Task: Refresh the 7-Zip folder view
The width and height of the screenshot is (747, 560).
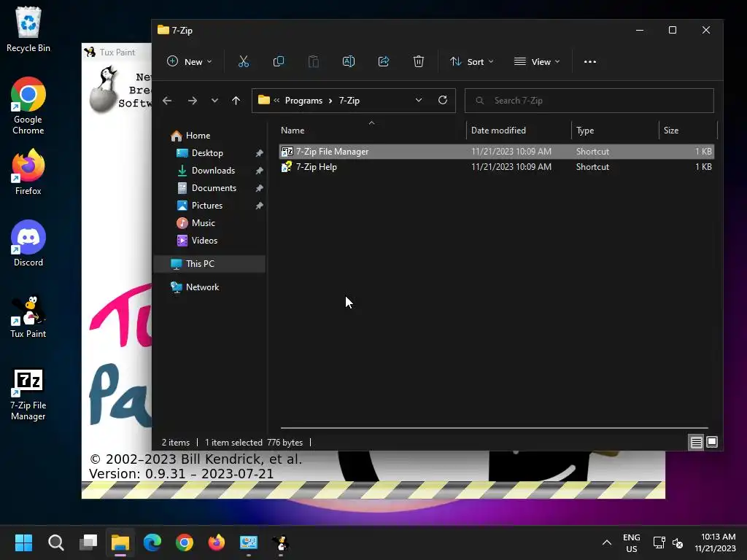Action: (x=443, y=100)
